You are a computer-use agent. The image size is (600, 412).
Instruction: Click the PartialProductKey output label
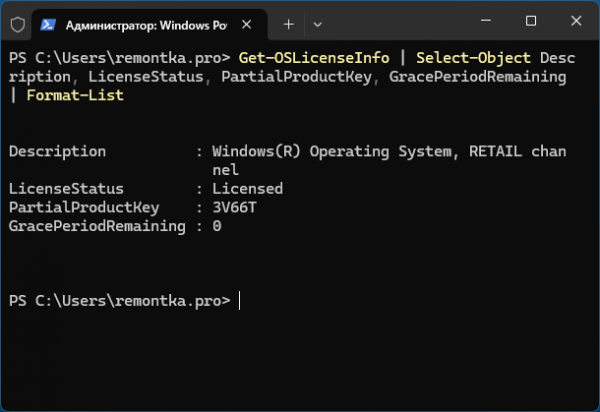[84, 207]
